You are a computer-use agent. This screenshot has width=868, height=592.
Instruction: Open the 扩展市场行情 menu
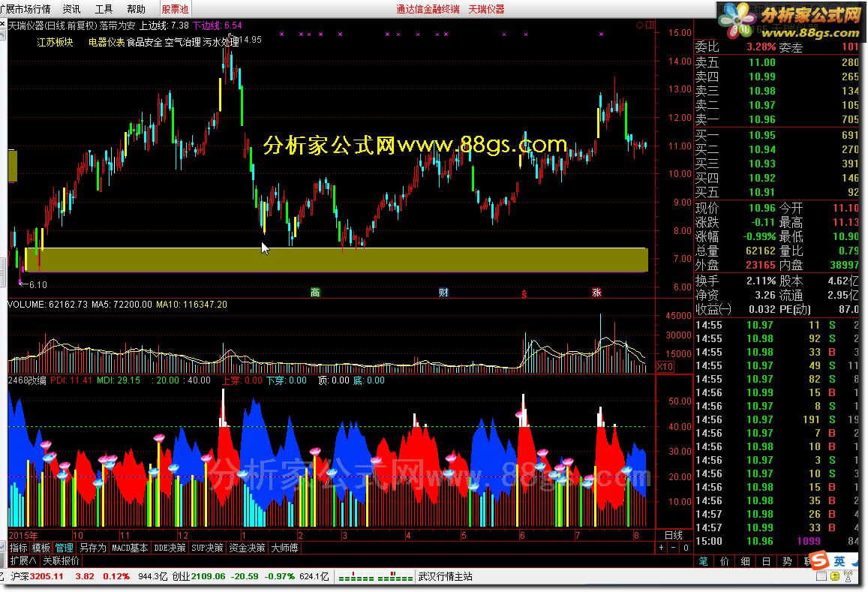[x=25, y=9]
